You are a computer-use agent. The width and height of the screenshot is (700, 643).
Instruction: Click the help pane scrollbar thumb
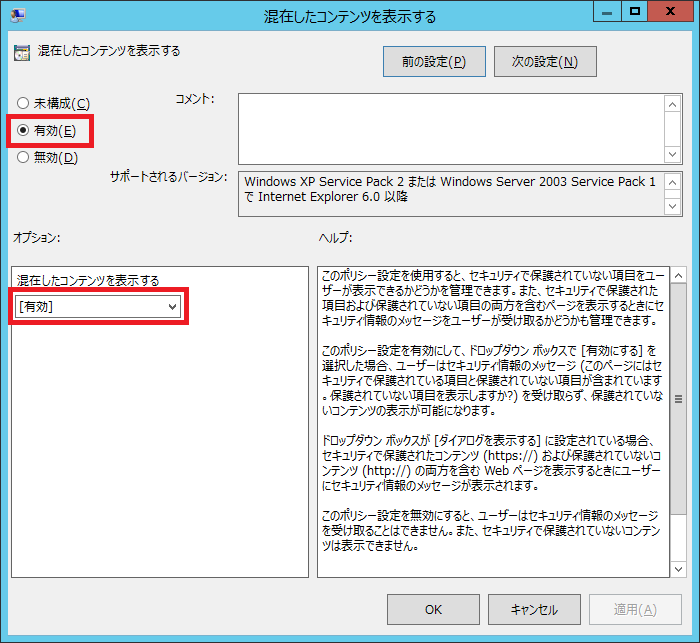(x=679, y=399)
